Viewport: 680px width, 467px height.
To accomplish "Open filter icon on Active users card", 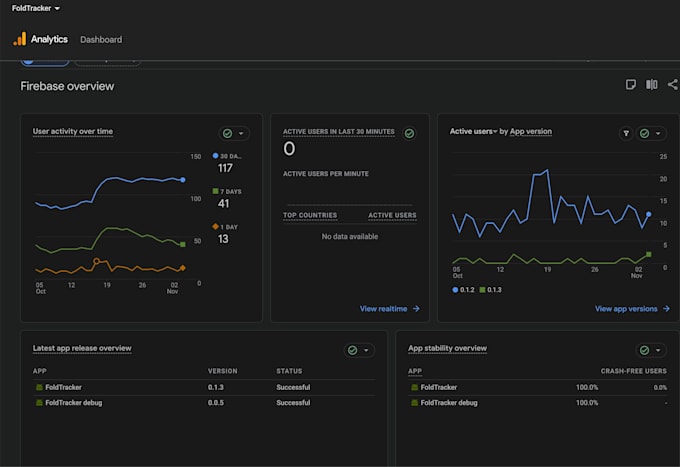I will click(x=626, y=134).
